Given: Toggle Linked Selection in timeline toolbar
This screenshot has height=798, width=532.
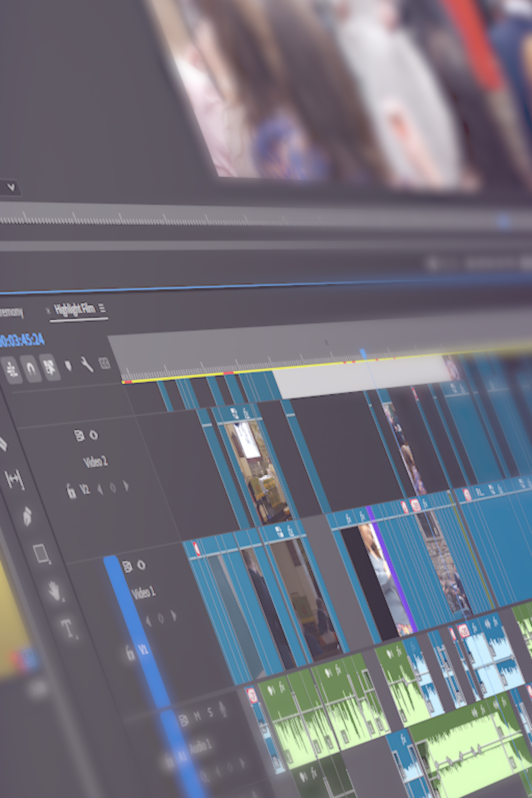Looking at the screenshot, I should pos(50,367).
